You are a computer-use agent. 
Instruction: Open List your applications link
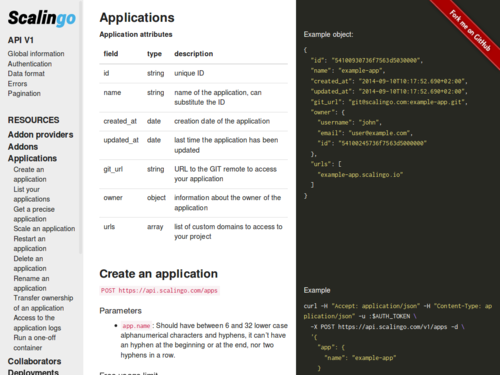(32, 194)
